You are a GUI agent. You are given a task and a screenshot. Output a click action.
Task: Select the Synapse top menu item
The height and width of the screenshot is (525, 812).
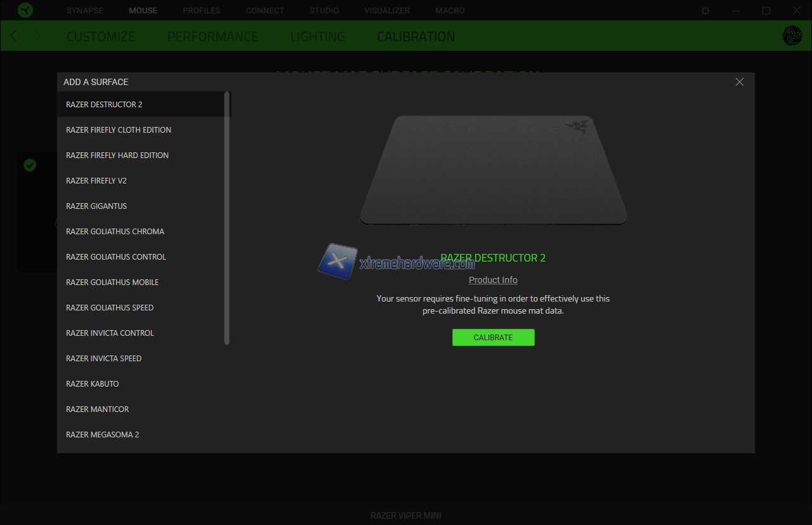point(84,11)
